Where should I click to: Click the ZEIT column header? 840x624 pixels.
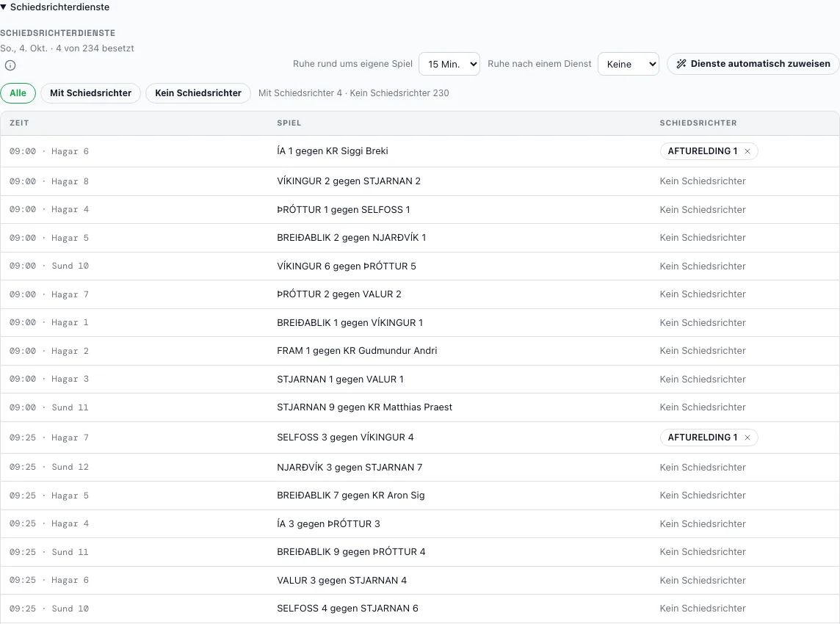pyautogui.click(x=19, y=123)
